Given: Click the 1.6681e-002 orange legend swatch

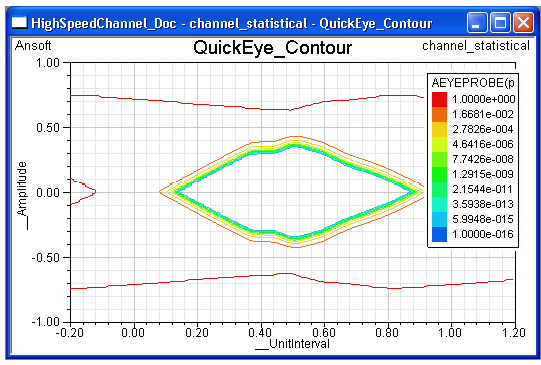Looking at the screenshot, I should [439, 114].
